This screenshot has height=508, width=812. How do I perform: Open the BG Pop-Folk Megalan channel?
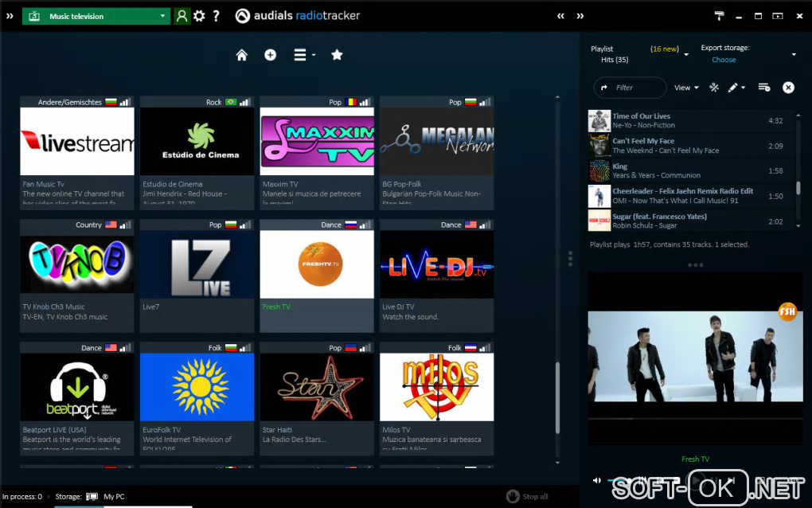click(x=436, y=153)
